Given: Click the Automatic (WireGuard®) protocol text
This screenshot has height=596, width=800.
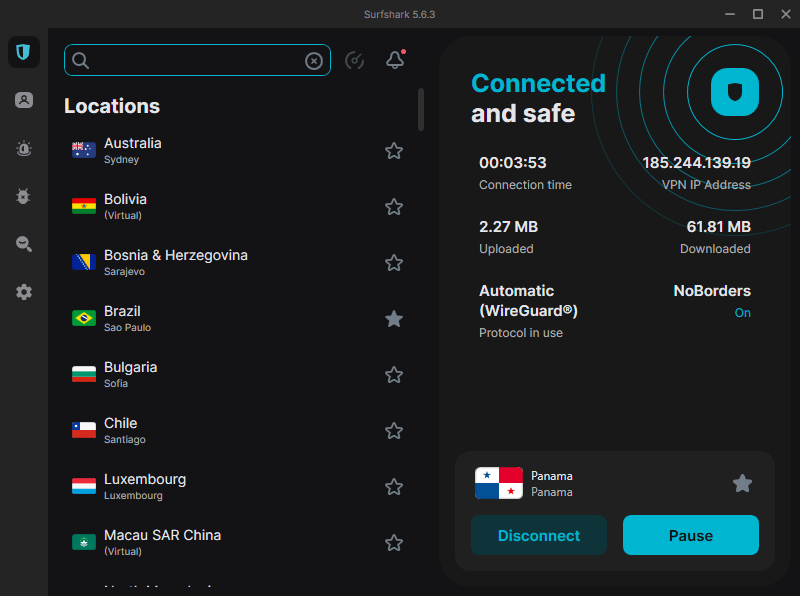Looking at the screenshot, I should point(528,301).
